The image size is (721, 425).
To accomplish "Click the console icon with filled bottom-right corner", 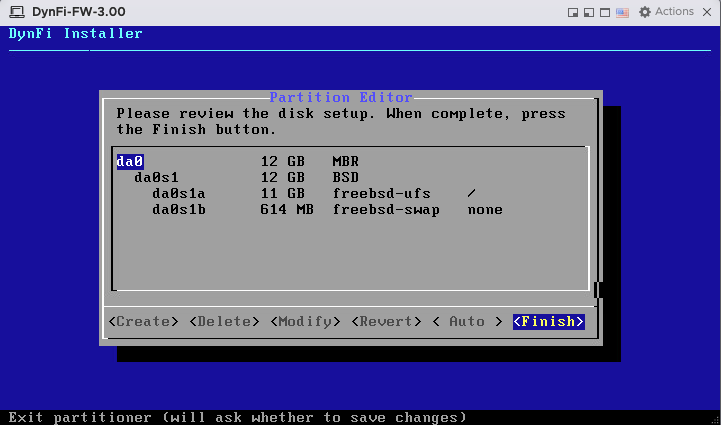I will 572,12.
